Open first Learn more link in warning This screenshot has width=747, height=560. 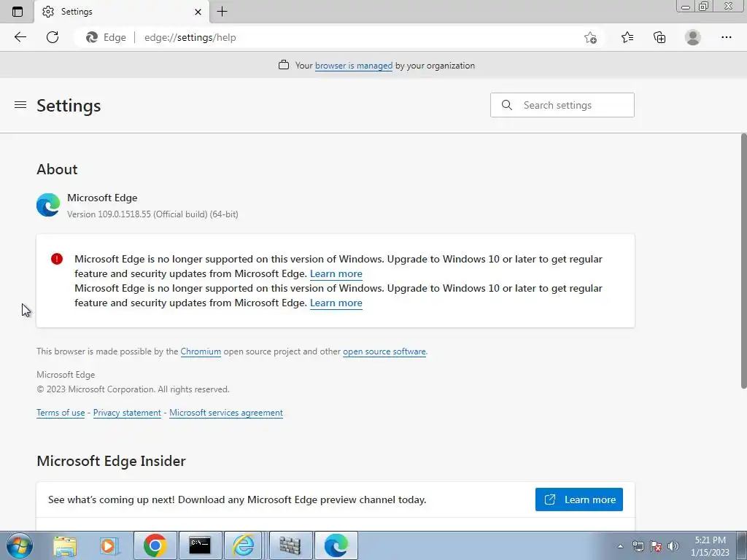tap(336, 274)
